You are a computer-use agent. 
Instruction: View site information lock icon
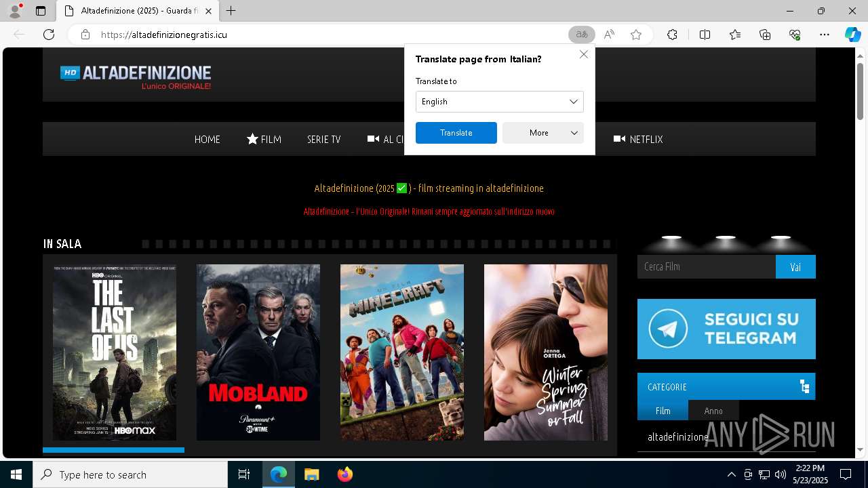pyautogui.click(x=85, y=35)
